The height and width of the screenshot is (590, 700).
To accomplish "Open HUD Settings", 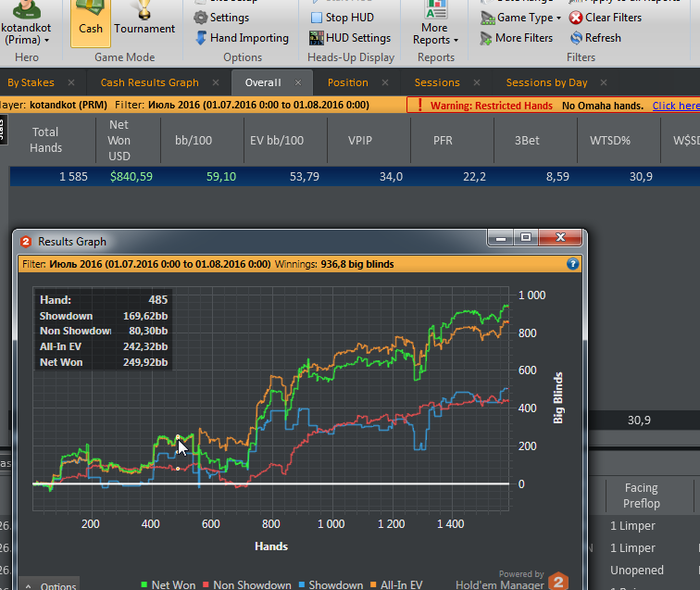I will point(350,38).
